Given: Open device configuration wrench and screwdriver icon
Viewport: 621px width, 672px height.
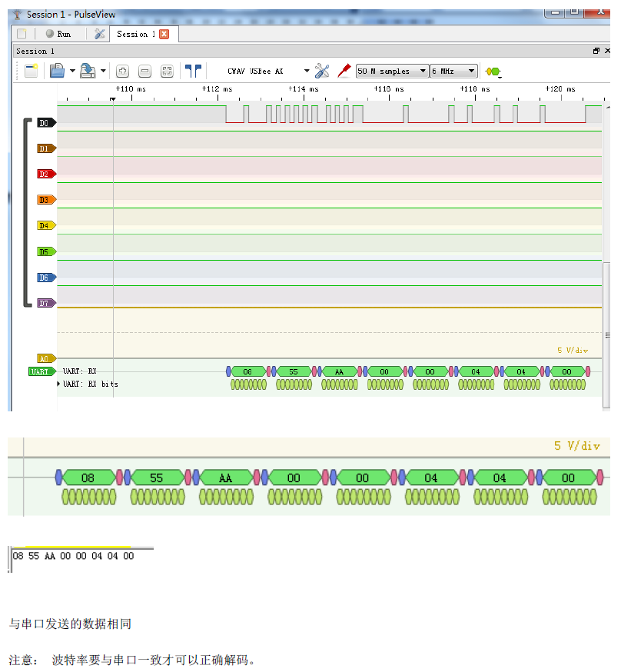Looking at the screenshot, I should coord(322,72).
